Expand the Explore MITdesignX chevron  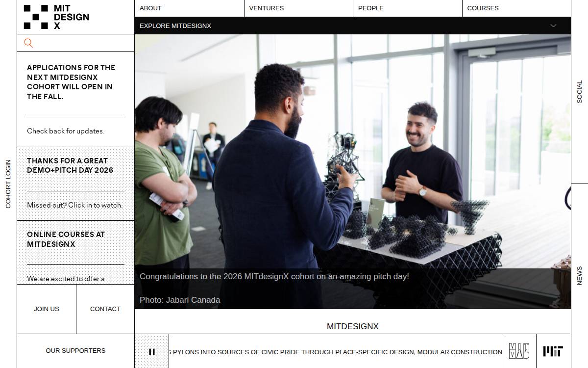pyautogui.click(x=553, y=26)
